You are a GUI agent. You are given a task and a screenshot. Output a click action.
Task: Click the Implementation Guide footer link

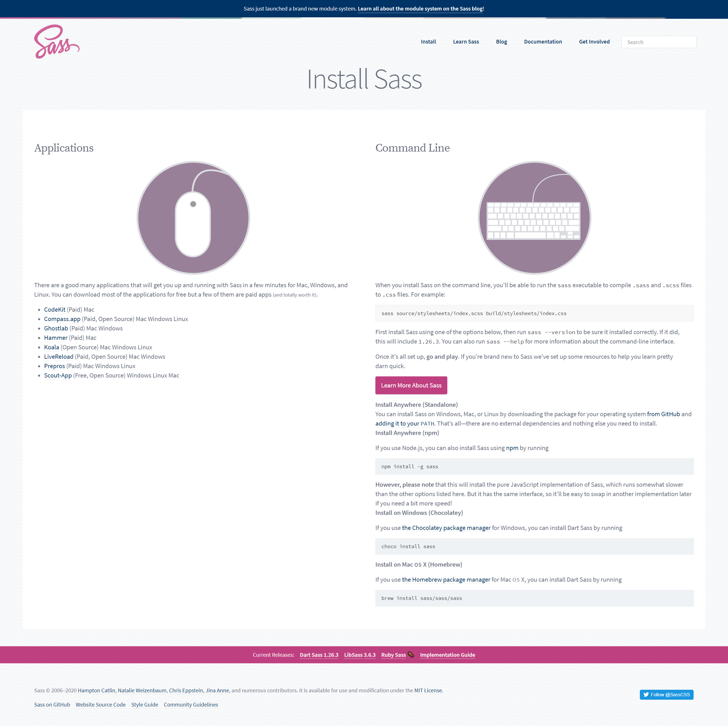447,655
